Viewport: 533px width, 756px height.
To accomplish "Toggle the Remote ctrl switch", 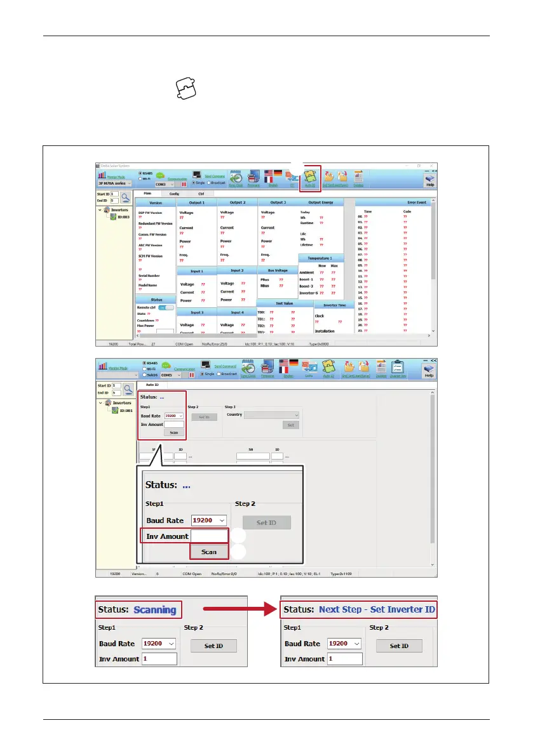I will pyautogui.click(x=166, y=307).
